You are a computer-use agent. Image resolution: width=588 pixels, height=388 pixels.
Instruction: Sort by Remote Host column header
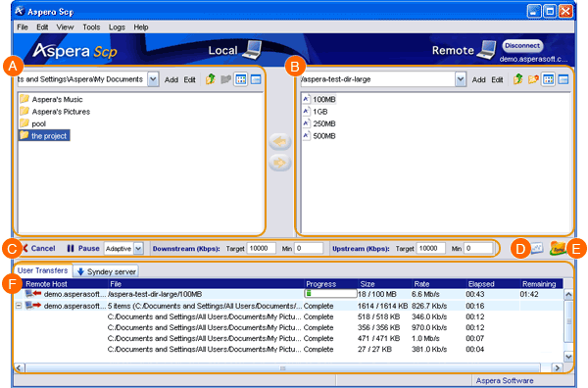pyautogui.click(x=46, y=284)
